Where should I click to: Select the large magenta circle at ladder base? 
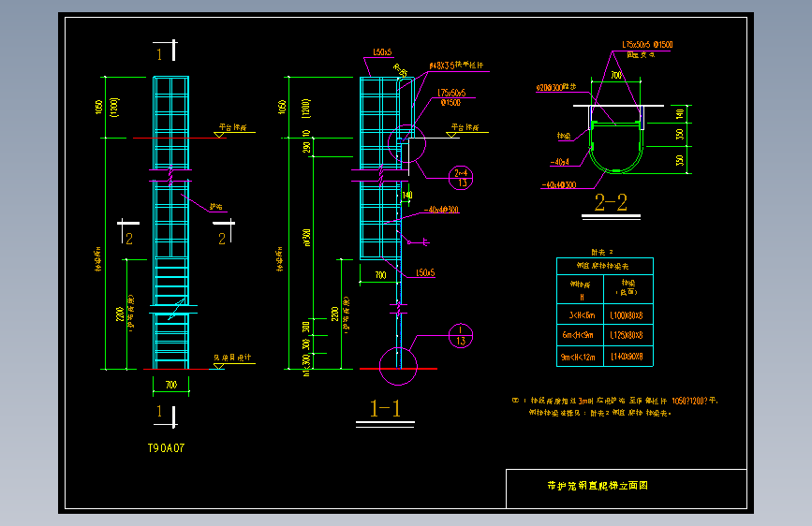[x=398, y=367]
